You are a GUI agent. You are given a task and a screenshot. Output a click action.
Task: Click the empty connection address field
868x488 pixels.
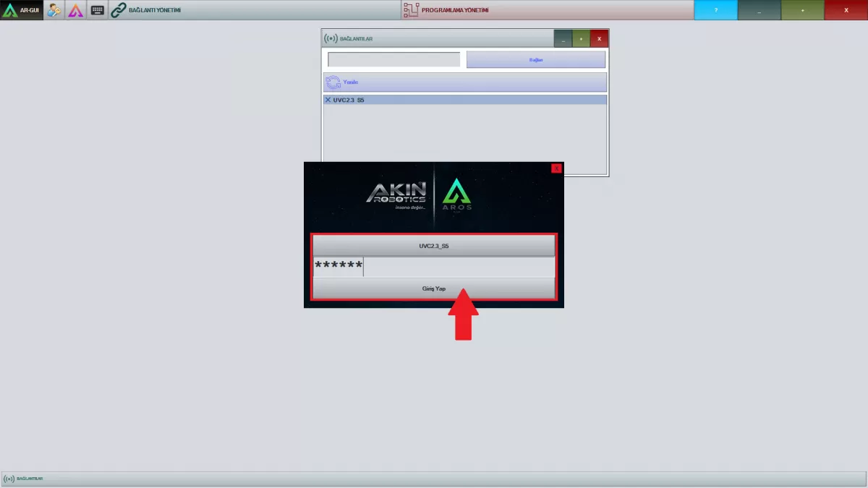click(393, 60)
